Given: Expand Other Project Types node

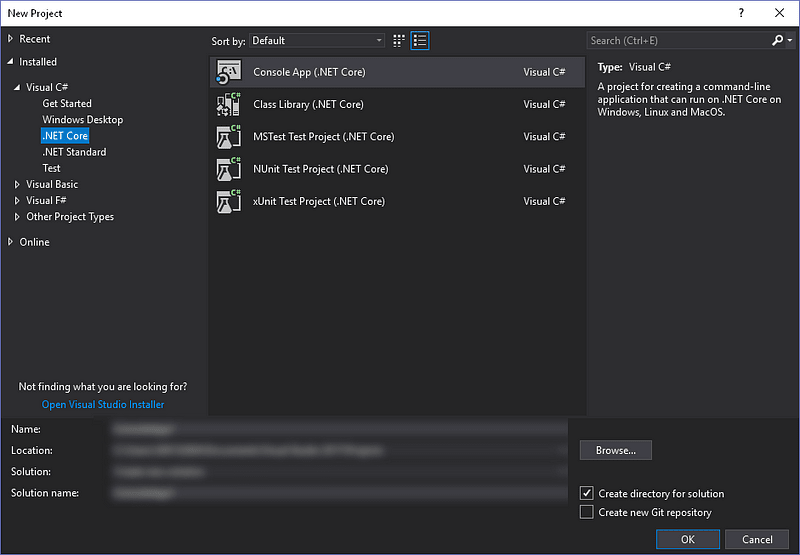Looking at the screenshot, I should [17, 217].
